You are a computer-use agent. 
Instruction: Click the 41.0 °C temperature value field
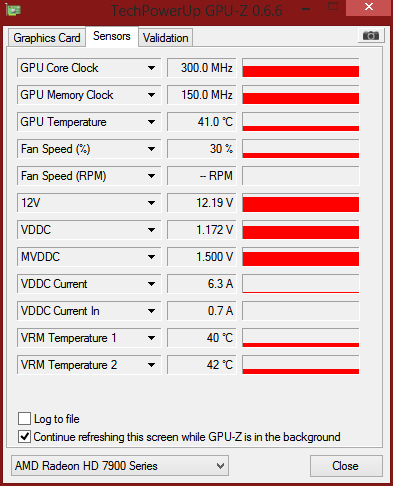pyautogui.click(x=202, y=122)
